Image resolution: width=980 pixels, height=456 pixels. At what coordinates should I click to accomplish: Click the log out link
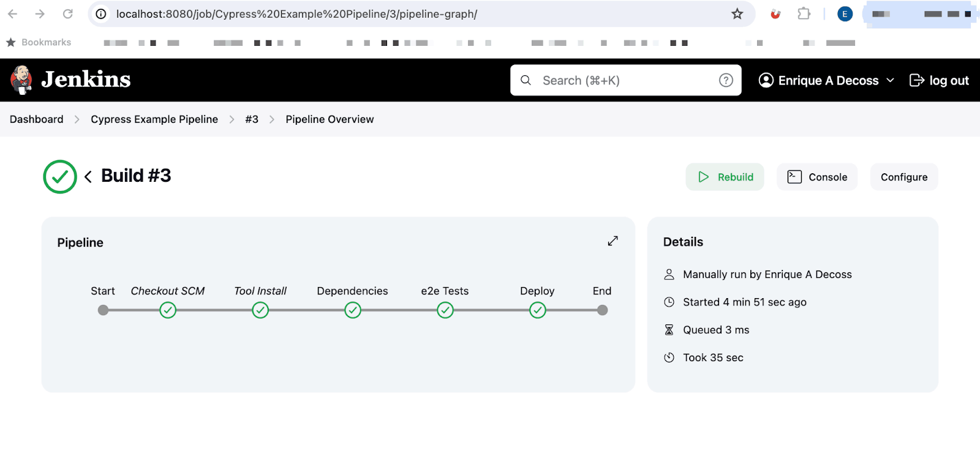click(939, 81)
